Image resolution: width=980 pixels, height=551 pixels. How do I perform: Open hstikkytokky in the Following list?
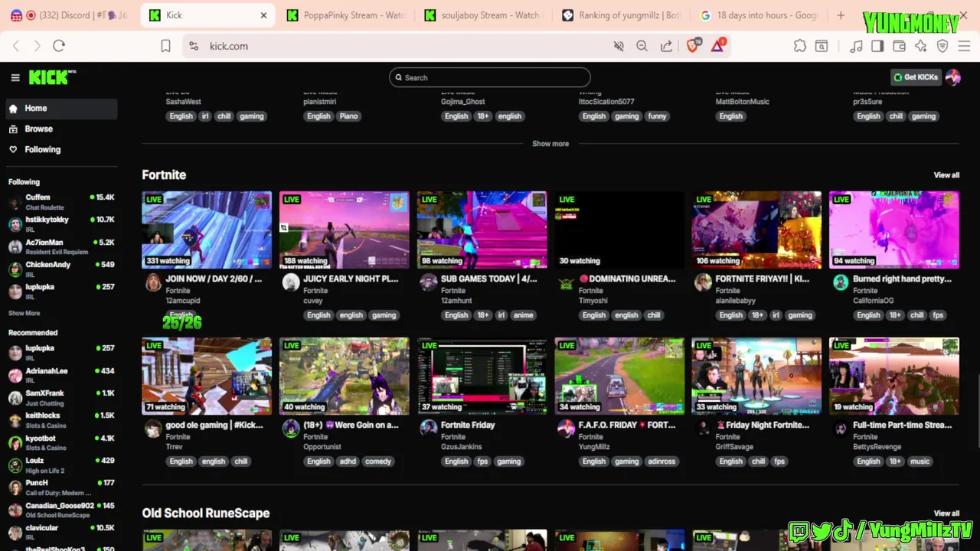pyautogui.click(x=61, y=224)
